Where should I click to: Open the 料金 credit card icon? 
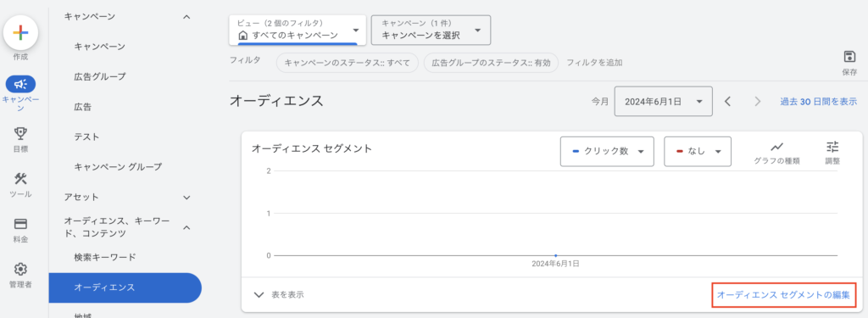click(x=20, y=224)
